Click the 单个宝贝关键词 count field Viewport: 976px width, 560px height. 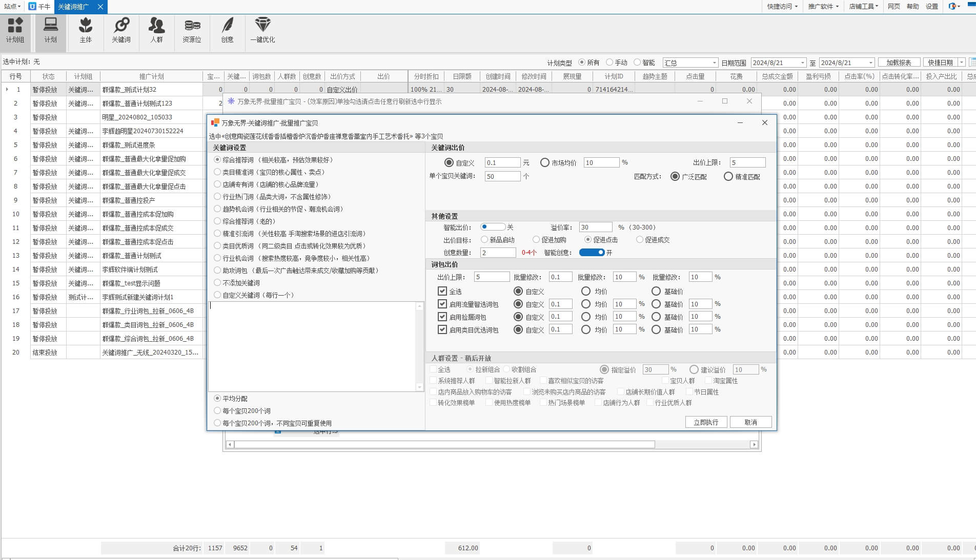pos(502,176)
